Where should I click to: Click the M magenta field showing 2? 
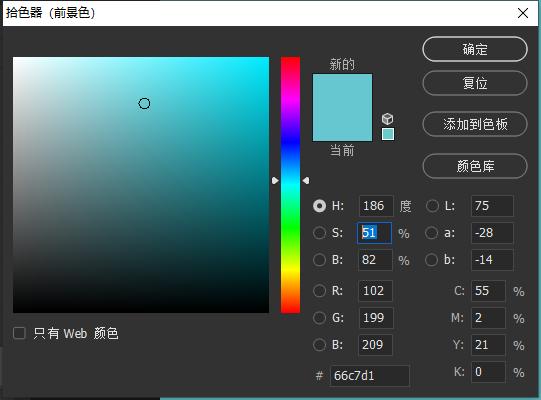tap(488, 318)
